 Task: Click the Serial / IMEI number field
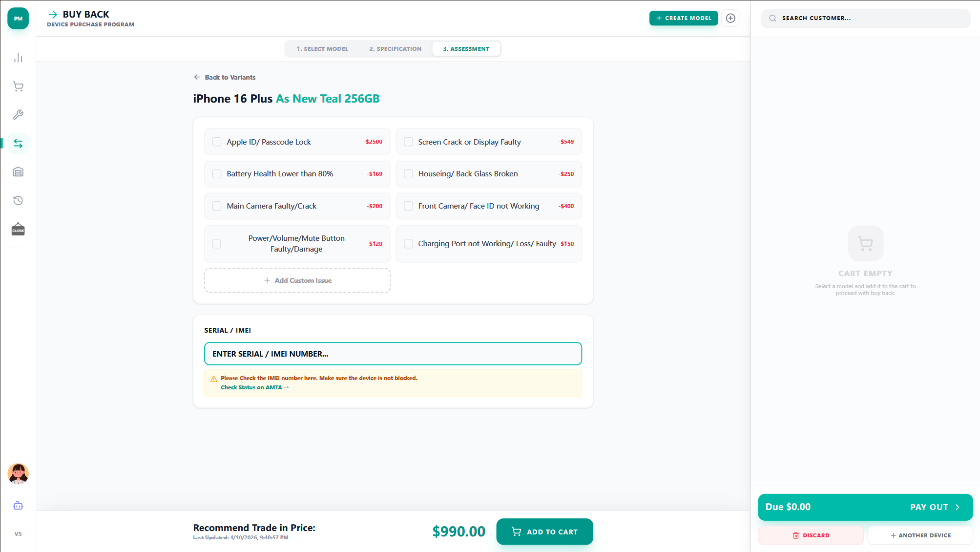click(393, 354)
